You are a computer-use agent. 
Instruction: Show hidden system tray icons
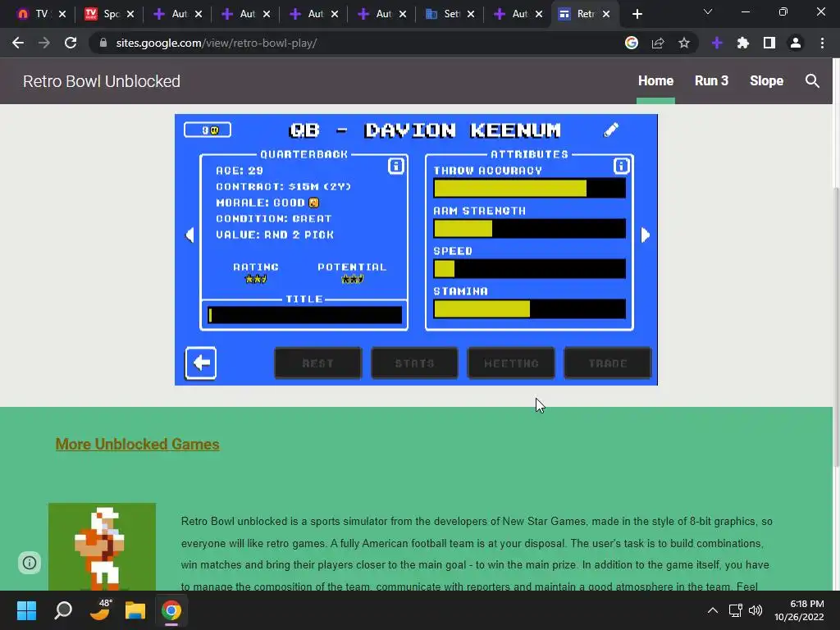[713, 610]
